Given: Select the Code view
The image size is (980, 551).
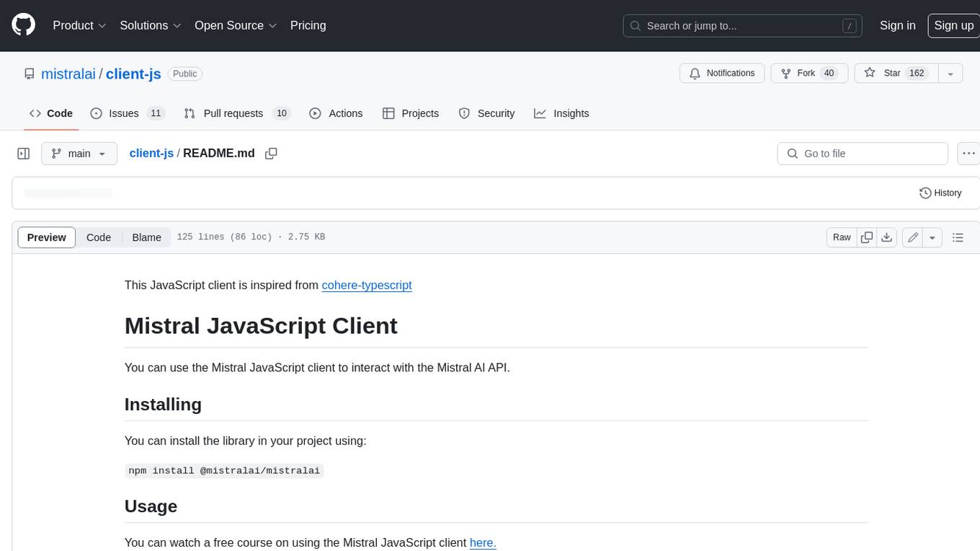Looking at the screenshot, I should point(99,237).
